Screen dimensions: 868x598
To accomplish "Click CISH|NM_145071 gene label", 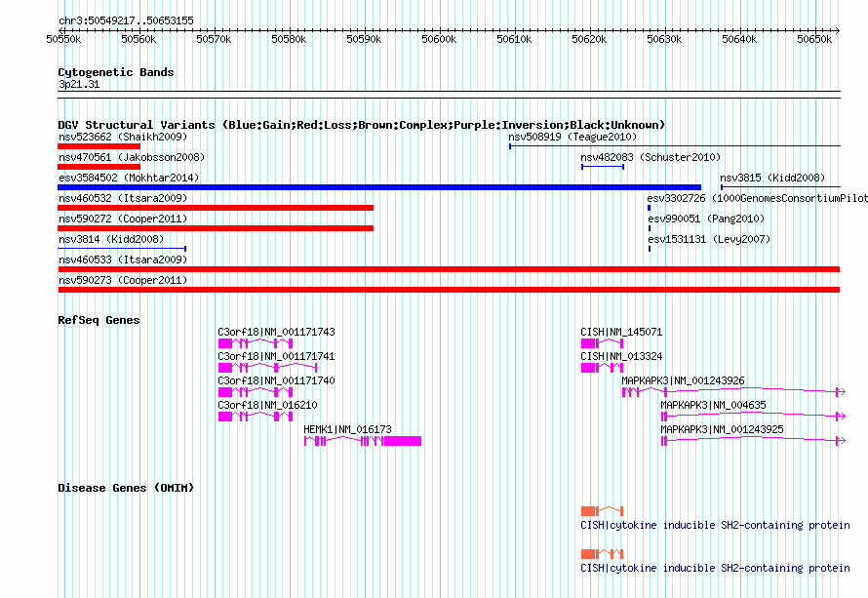I will tap(621, 333).
